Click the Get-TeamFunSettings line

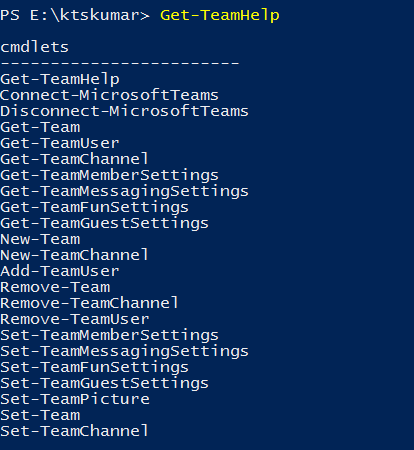tap(94, 208)
